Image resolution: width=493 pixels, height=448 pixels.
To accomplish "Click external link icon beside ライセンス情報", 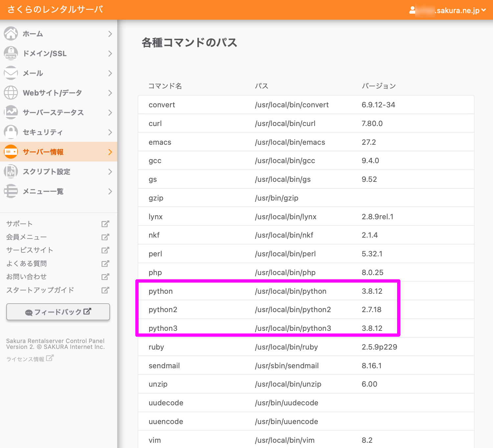I will pos(50,358).
